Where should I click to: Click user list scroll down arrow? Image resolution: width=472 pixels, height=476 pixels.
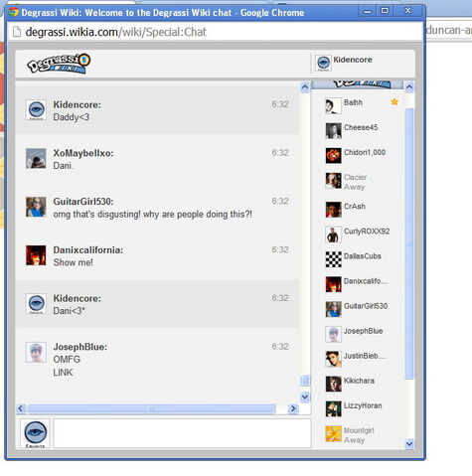pos(409,443)
